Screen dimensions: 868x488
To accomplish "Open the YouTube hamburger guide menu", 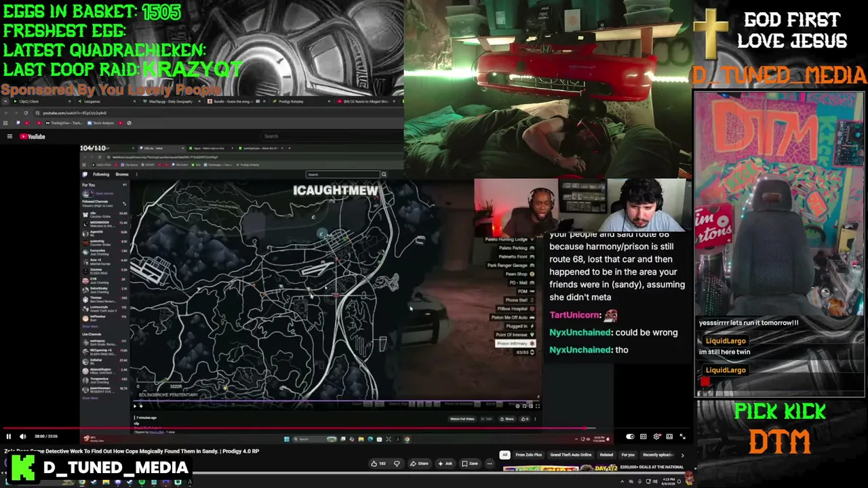I will coord(9,136).
